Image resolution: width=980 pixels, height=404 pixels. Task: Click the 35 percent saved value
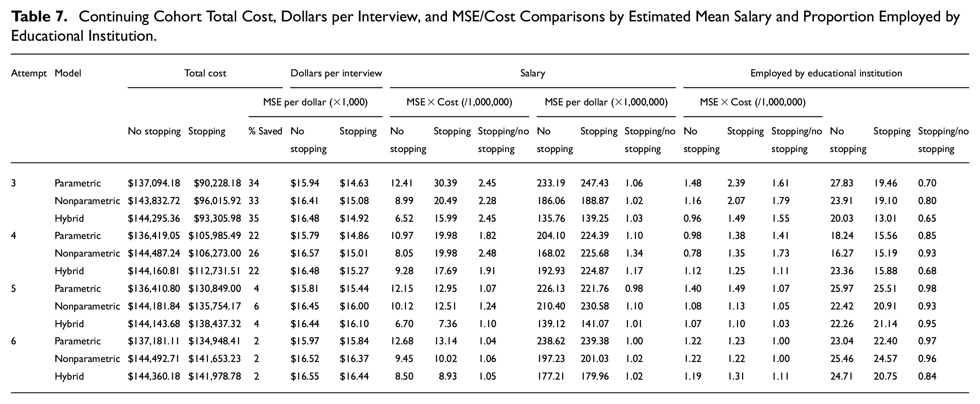pos(254,218)
